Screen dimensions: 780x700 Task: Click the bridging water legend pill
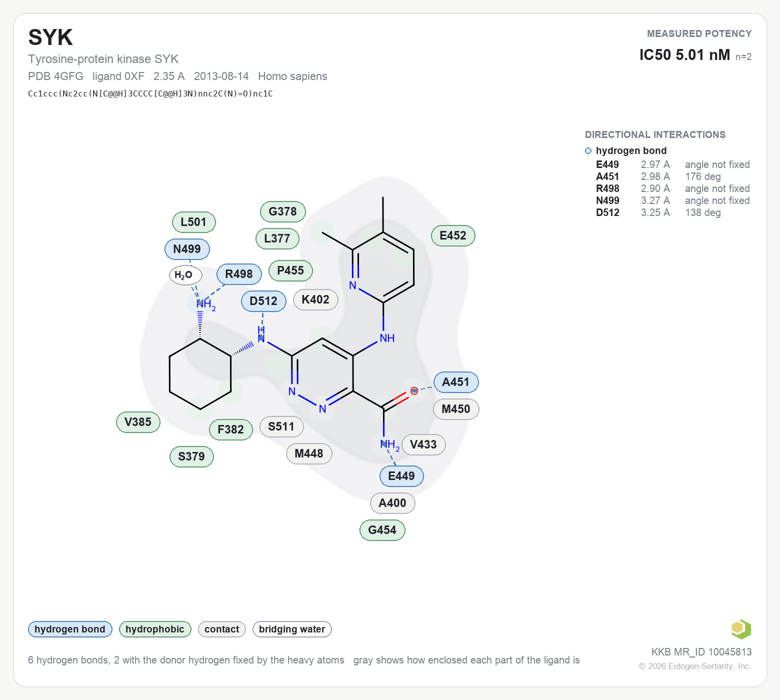click(292, 629)
